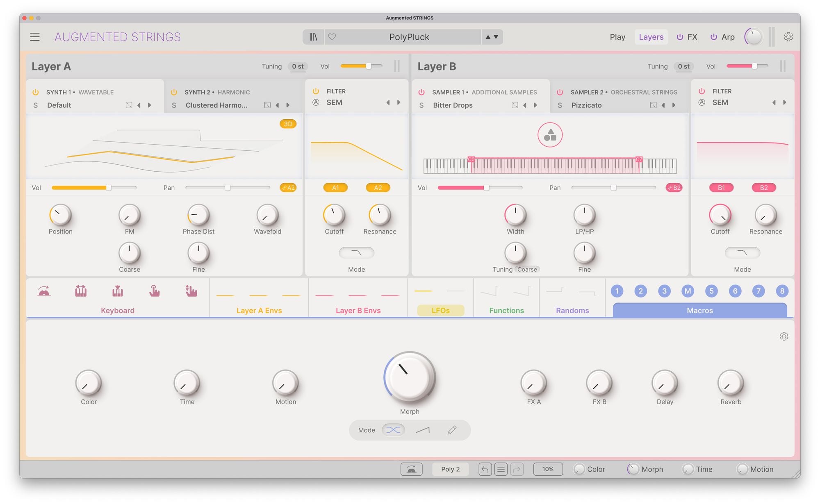Screen dimensions: 820x504
Task: Open settings gear in the top-right corner
Action: tap(788, 37)
